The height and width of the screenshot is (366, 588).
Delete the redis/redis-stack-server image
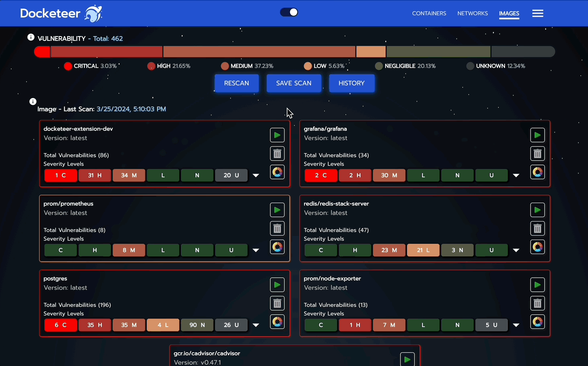tap(537, 228)
